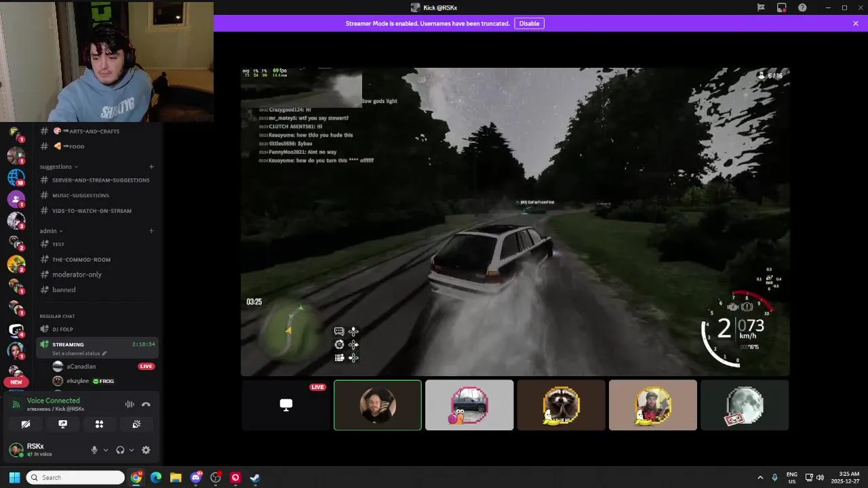The image size is (868, 488).
Task: Open the soundboard icon
Action: click(x=136, y=424)
